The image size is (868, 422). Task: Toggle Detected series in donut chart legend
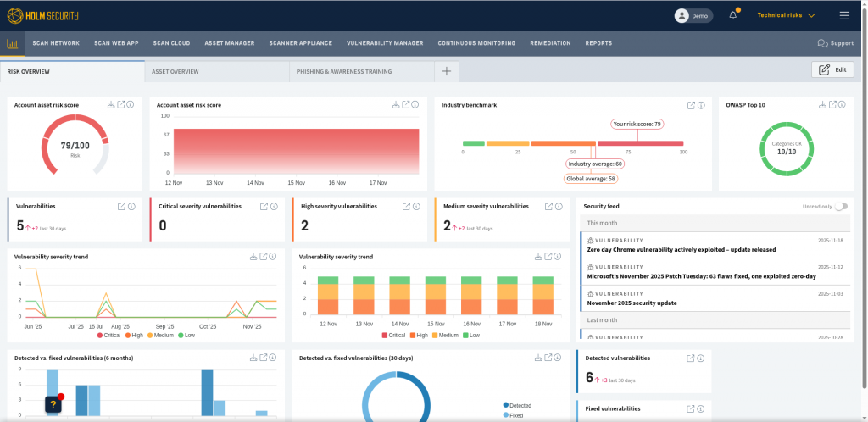point(517,405)
